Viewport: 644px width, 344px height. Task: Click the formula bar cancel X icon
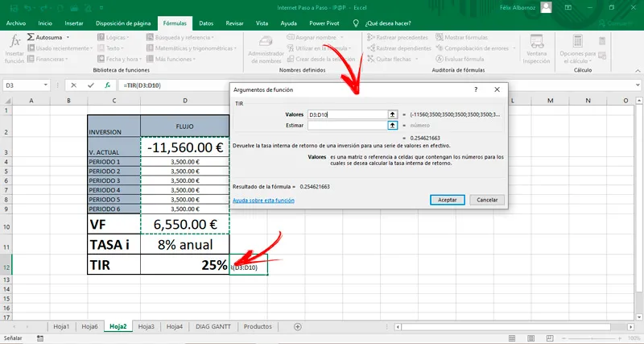(x=73, y=85)
